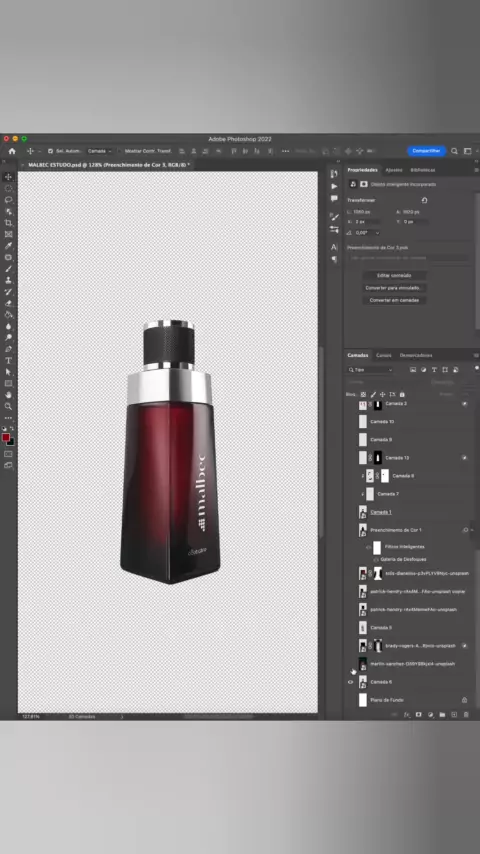
Task: Open the Actions play panel icon
Action: tap(334, 186)
